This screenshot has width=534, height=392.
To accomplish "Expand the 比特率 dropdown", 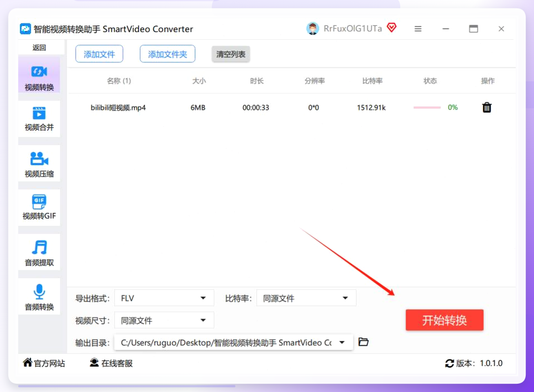I will [x=306, y=298].
